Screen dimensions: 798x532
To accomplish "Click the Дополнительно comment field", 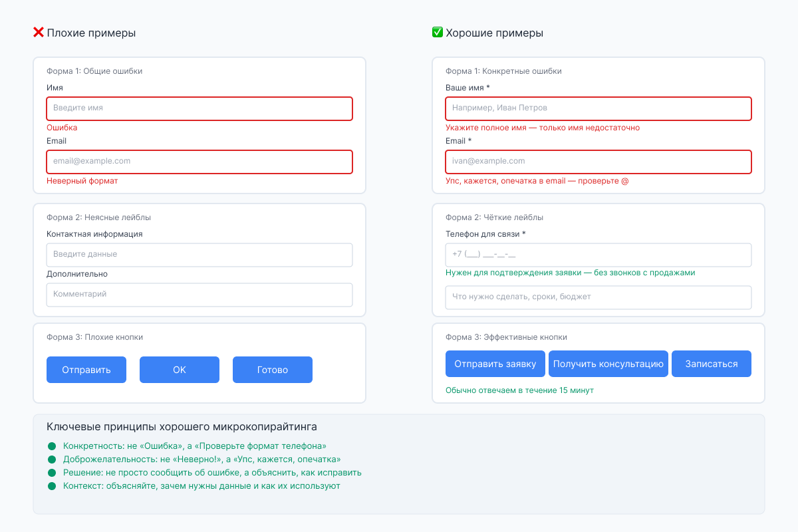I will (x=199, y=295).
